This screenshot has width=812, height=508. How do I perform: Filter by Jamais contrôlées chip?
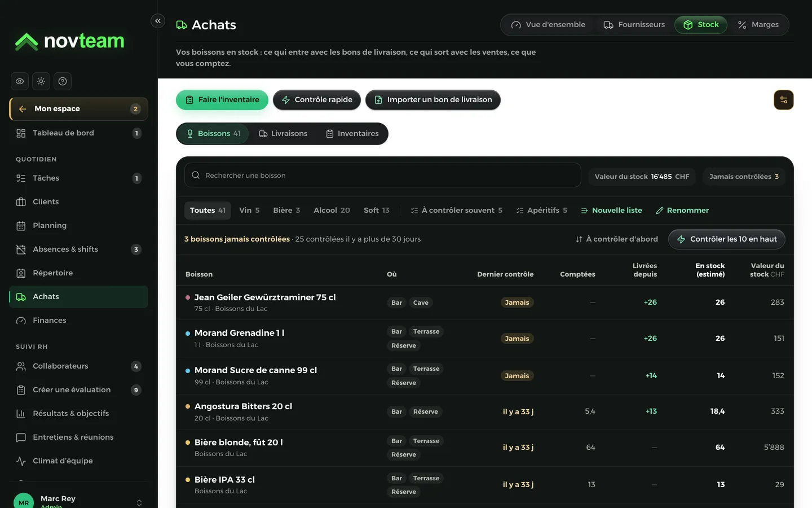[744, 177]
